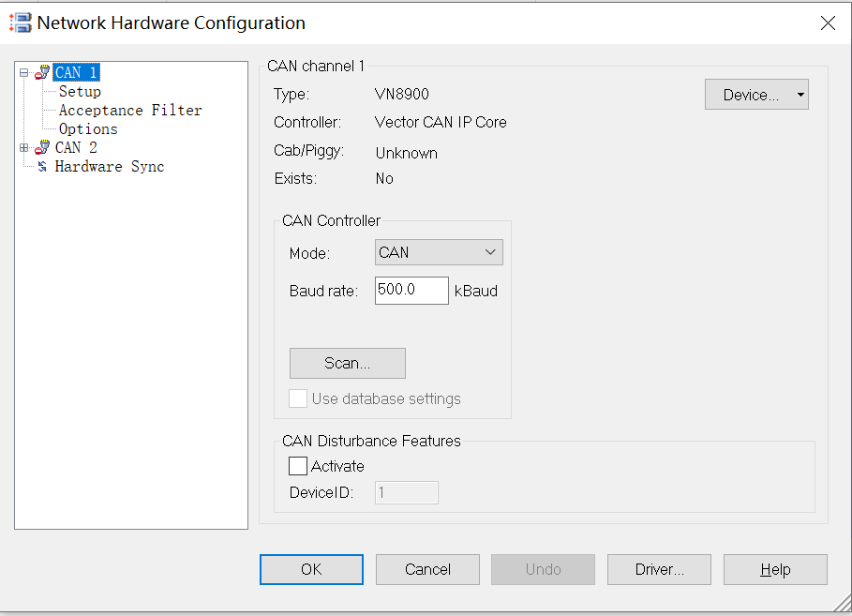
Task: Collapse the CAN 1 tree node
Action: click(x=23, y=72)
